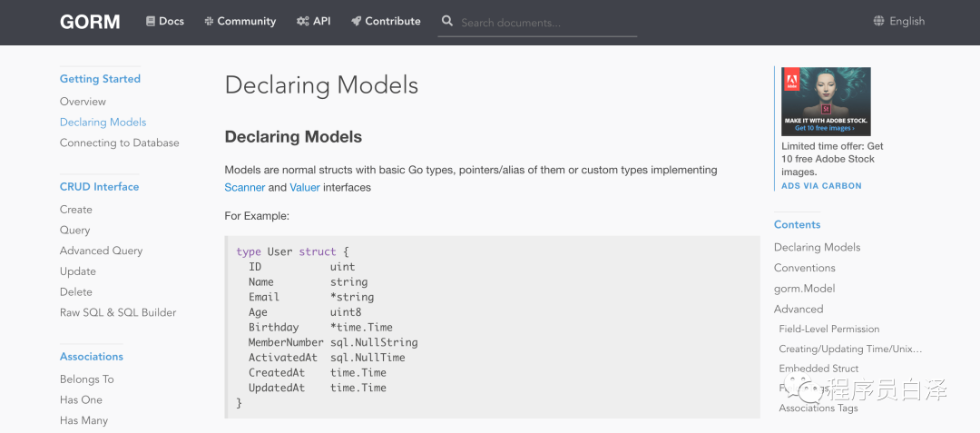Follow the Valuer interface link
The height and width of the screenshot is (433, 980).
click(x=305, y=187)
